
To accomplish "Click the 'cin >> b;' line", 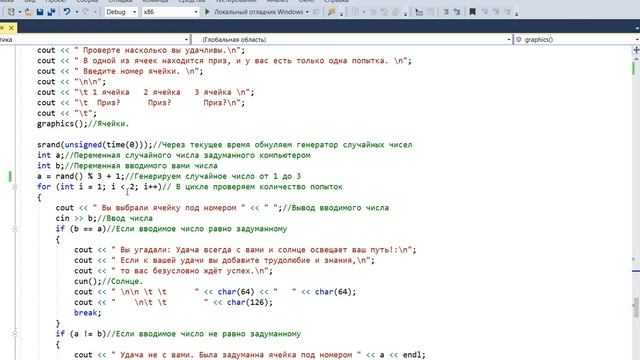I will [x=104, y=218].
